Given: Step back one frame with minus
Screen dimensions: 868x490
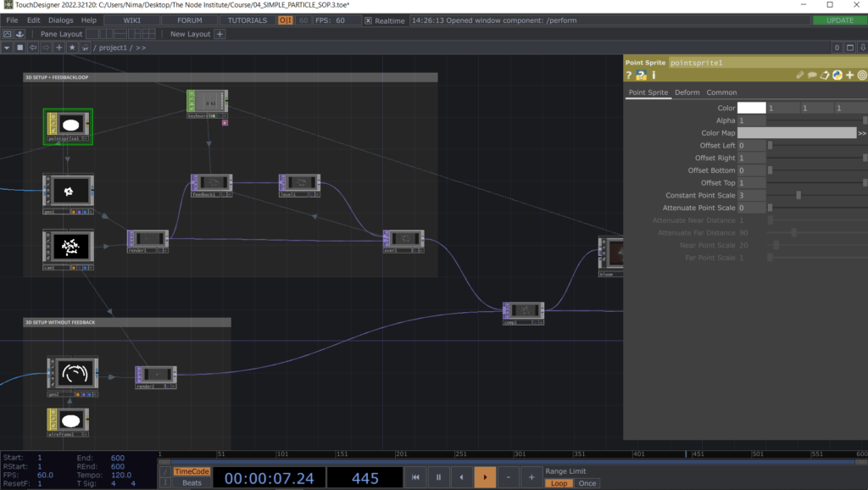Looking at the screenshot, I should (x=509, y=477).
